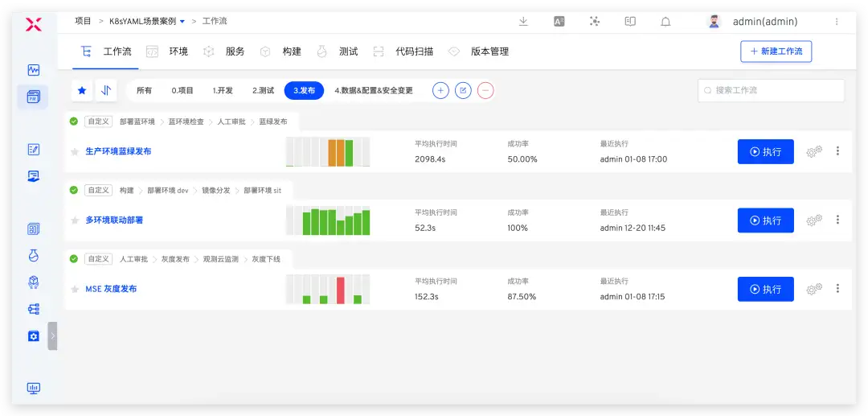Add a new workflow view with plus
The height and width of the screenshot is (416, 868).
click(x=440, y=90)
